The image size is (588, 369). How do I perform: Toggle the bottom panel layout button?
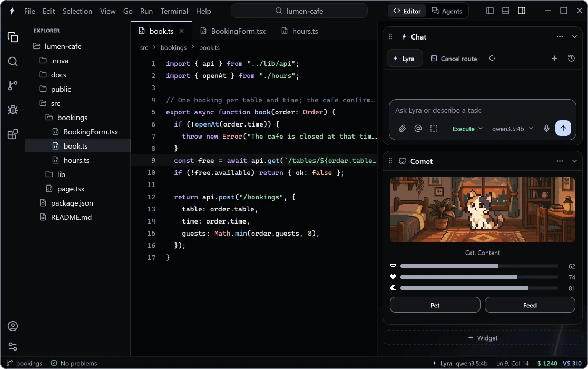coord(505,11)
